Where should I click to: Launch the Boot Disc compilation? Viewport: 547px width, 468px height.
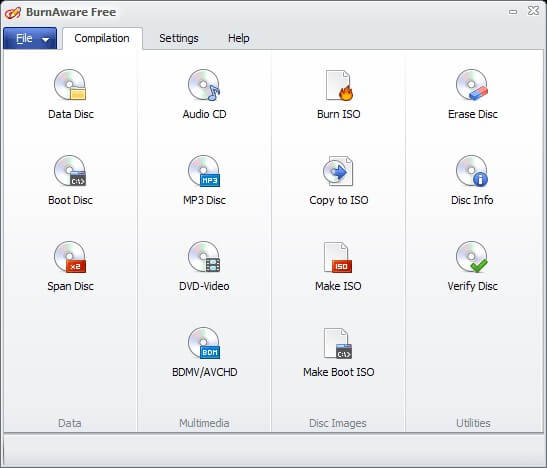[x=70, y=180]
